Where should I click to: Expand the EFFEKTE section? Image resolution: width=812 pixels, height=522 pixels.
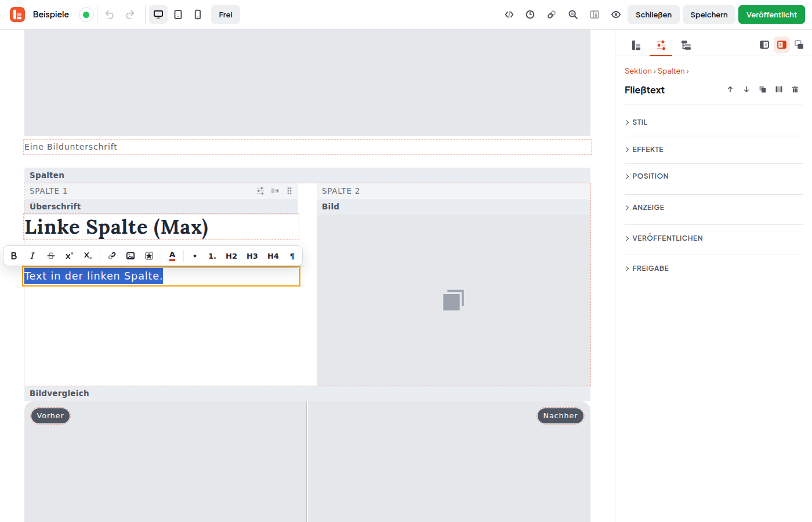click(713, 150)
